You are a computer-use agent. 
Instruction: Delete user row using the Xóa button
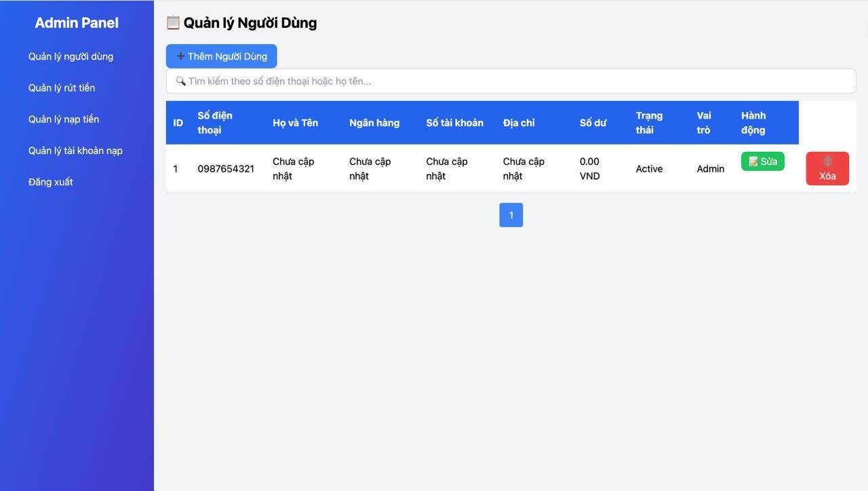[x=827, y=169]
